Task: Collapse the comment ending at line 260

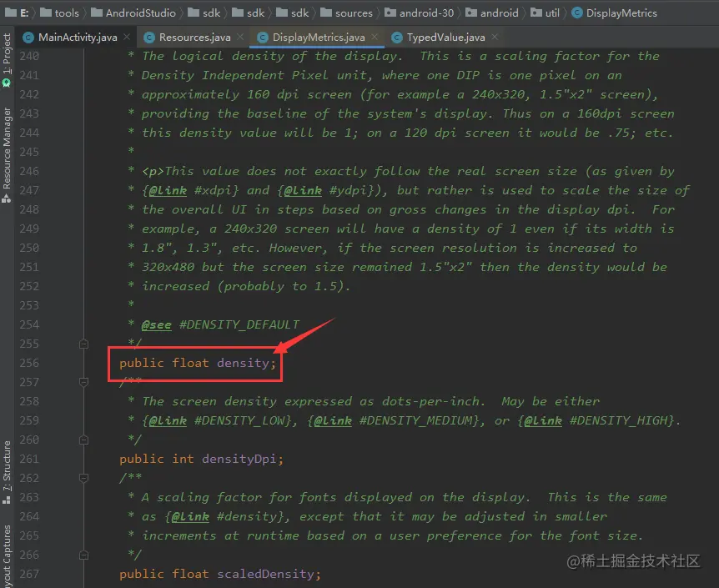Action: point(83,440)
